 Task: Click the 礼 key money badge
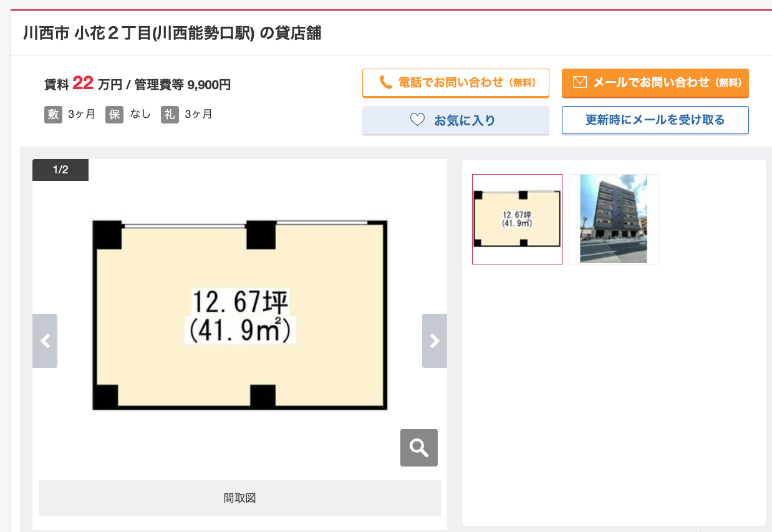click(x=170, y=115)
